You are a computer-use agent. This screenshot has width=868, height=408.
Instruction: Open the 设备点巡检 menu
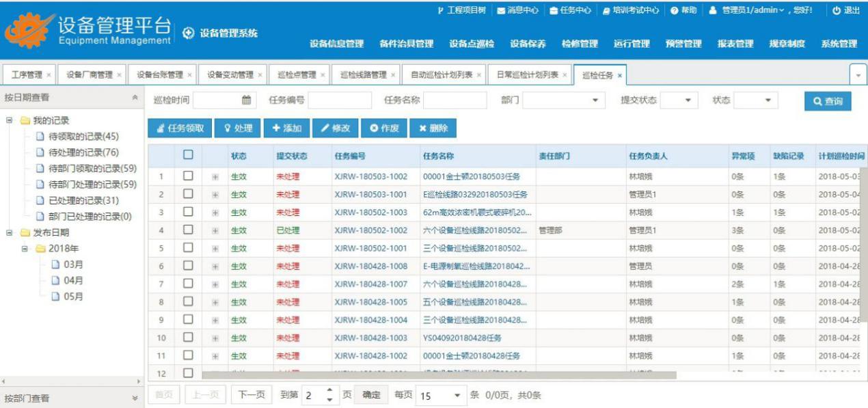(x=471, y=44)
